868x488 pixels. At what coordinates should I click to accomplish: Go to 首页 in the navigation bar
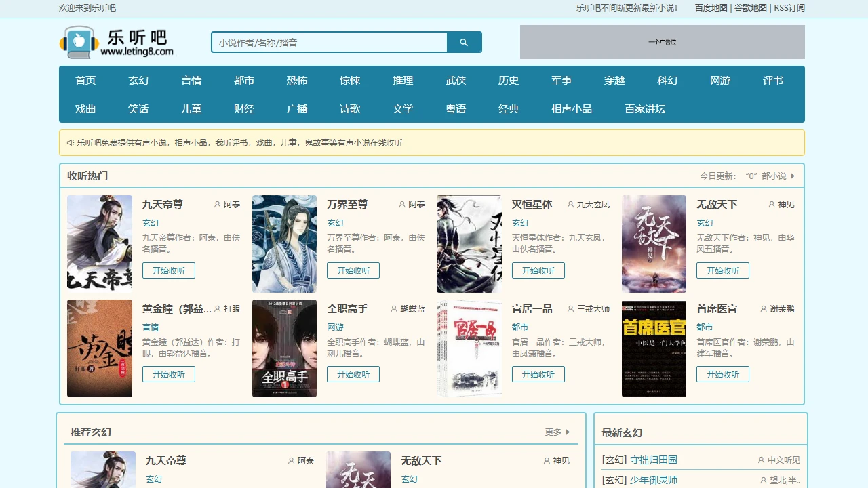point(85,80)
